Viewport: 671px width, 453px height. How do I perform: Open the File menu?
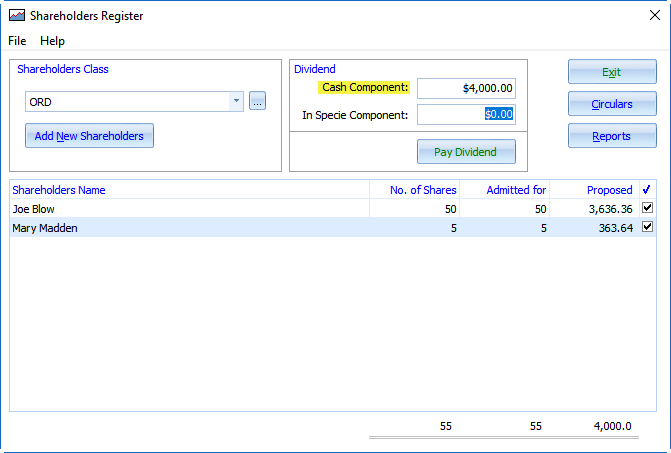17,41
